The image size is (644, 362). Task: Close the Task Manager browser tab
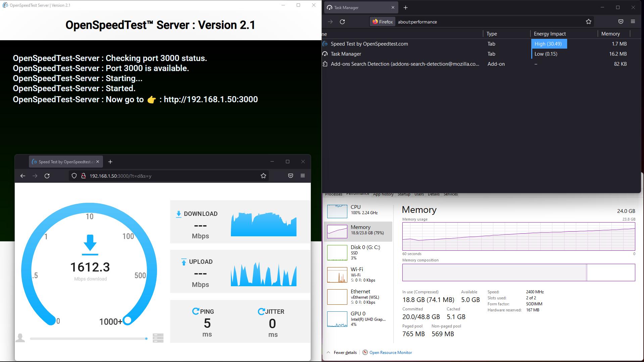click(393, 8)
